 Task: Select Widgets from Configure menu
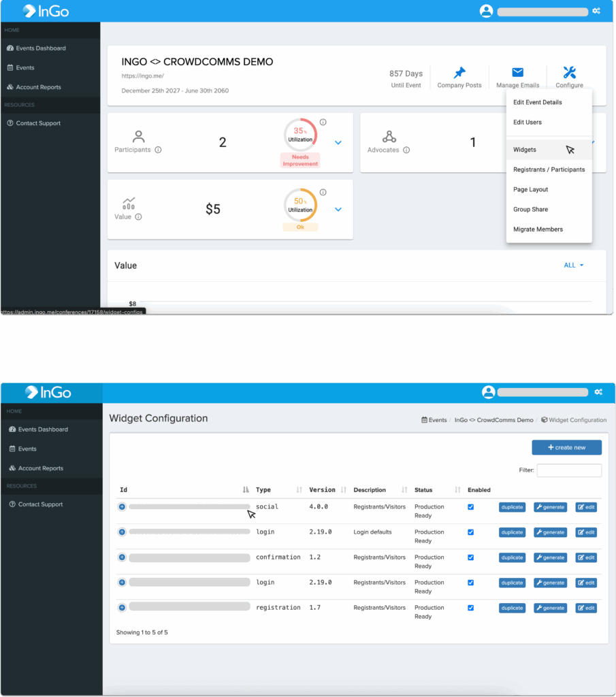tap(525, 150)
